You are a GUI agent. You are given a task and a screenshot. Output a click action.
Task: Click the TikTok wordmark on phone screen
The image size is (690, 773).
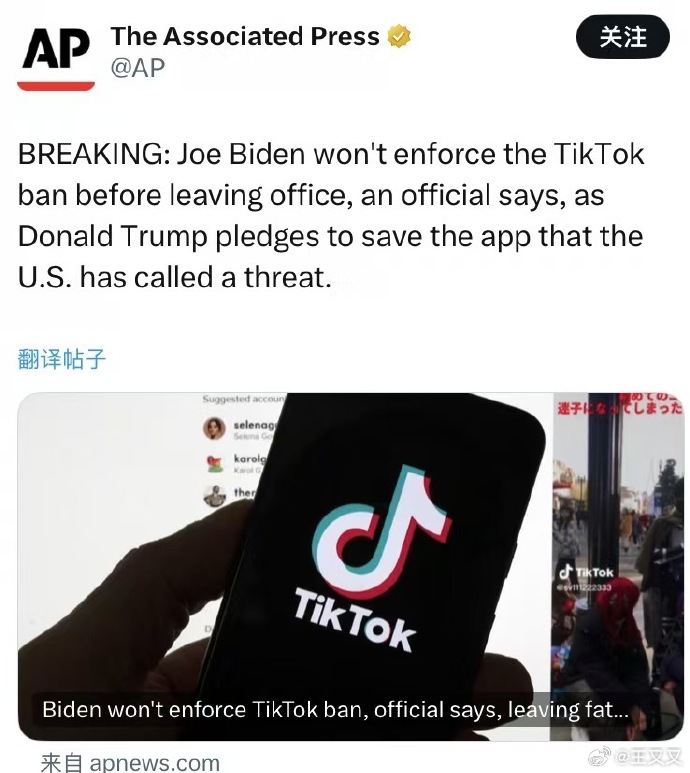click(355, 620)
